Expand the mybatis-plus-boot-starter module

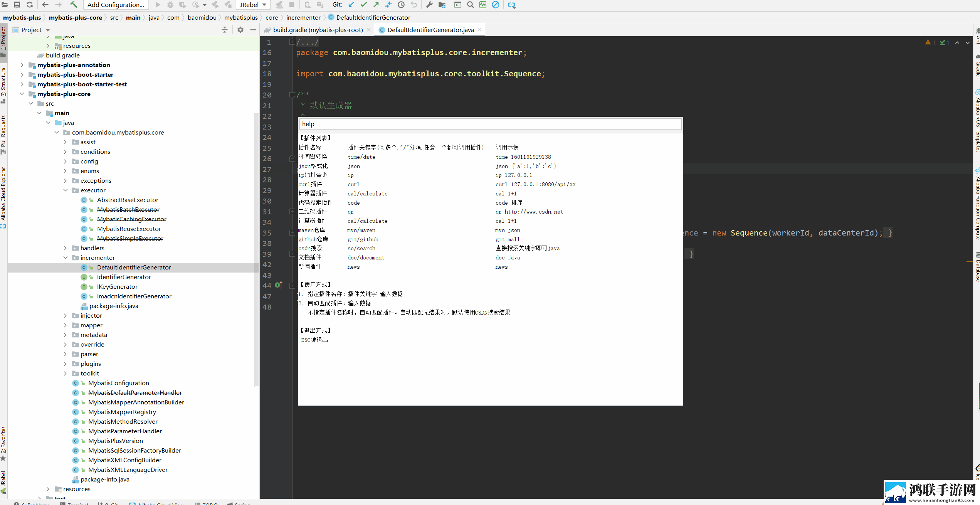click(22, 74)
